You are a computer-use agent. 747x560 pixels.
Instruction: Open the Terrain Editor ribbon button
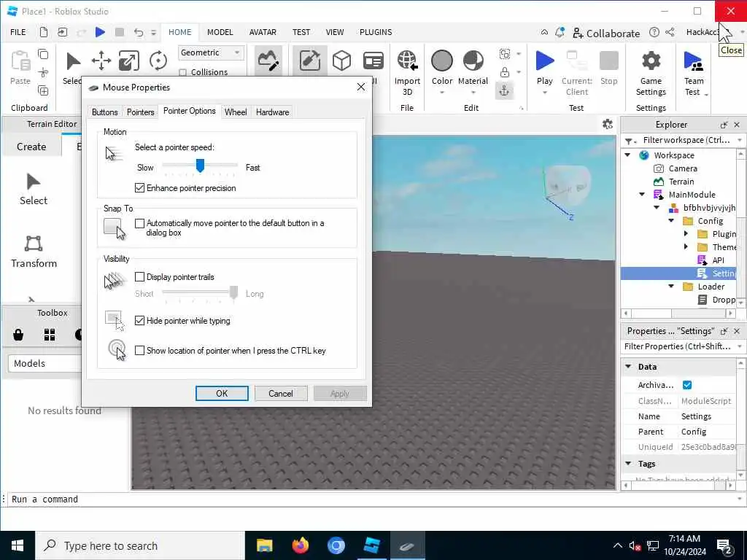[x=268, y=61]
